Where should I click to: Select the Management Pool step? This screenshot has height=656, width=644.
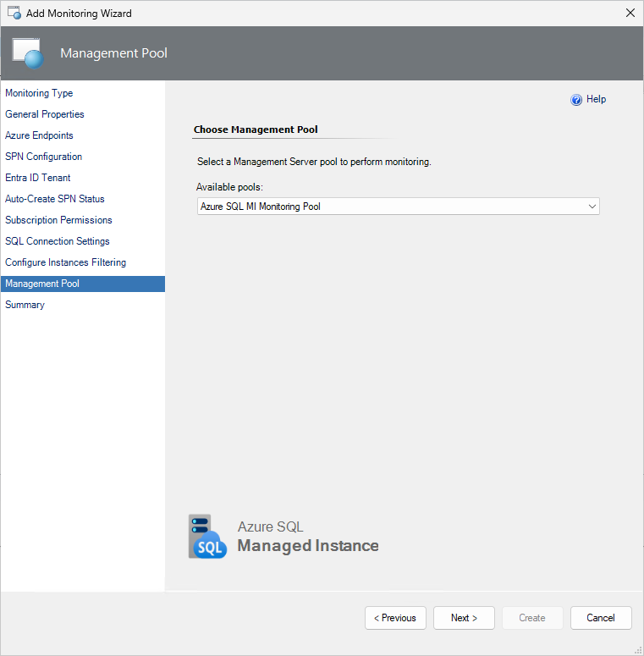click(x=83, y=284)
